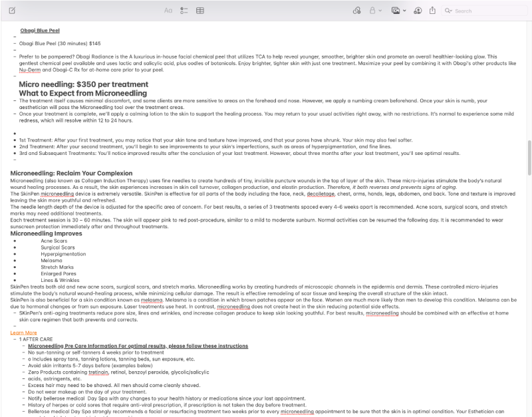The height and width of the screenshot is (417, 532).
Task: Click 'What to Expect from Microneedling' heading
Action: coord(82,93)
